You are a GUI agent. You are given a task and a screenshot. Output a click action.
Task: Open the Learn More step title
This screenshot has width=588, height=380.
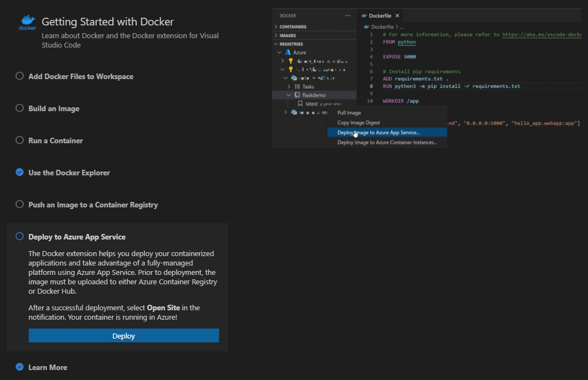pos(48,368)
